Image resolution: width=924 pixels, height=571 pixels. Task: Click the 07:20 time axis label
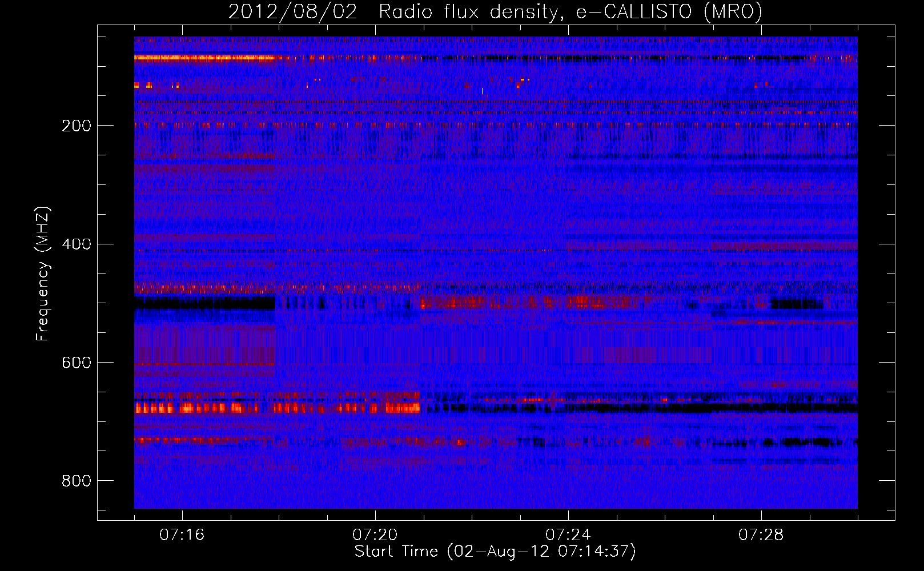(x=375, y=535)
